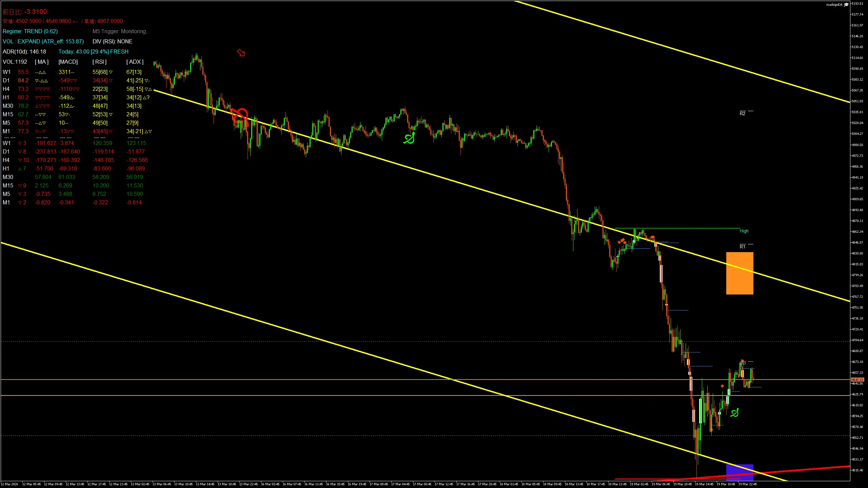This screenshot has width=868, height=488.
Task: Expand the Regime: TREND (0.62) details
Action: tap(31, 31)
